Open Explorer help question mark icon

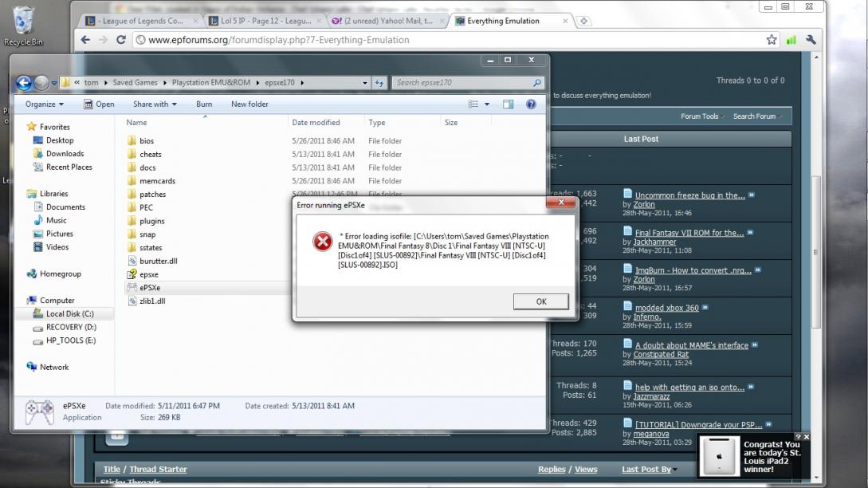pyautogui.click(x=531, y=104)
